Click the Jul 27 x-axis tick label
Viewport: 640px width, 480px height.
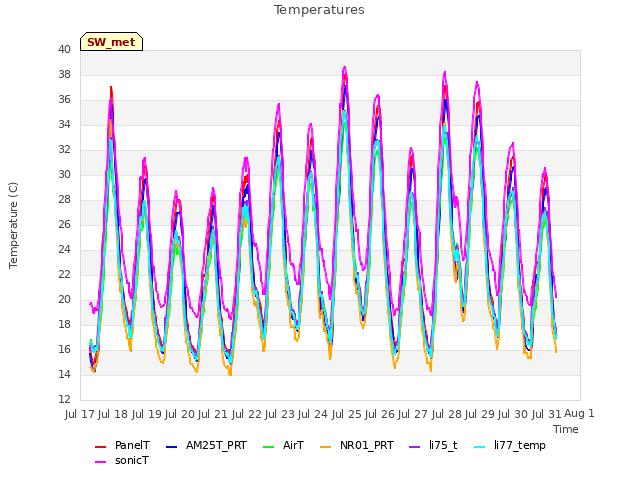(x=413, y=414)
